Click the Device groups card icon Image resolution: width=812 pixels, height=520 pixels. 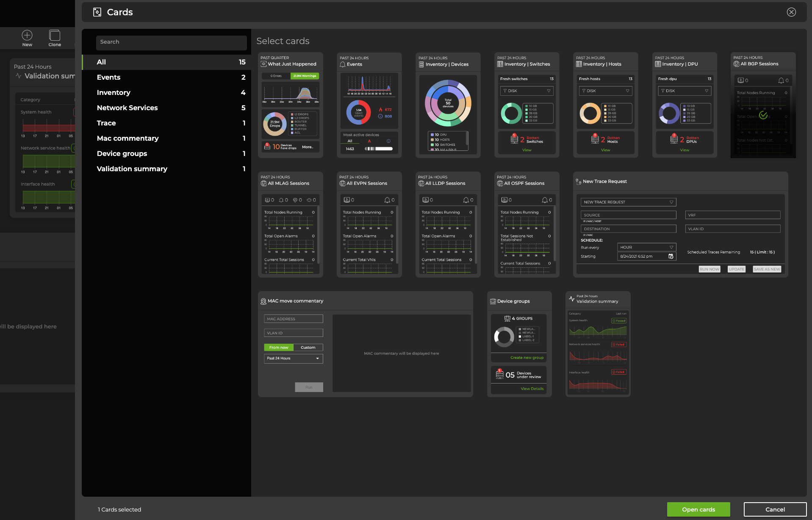pos(493,301)
